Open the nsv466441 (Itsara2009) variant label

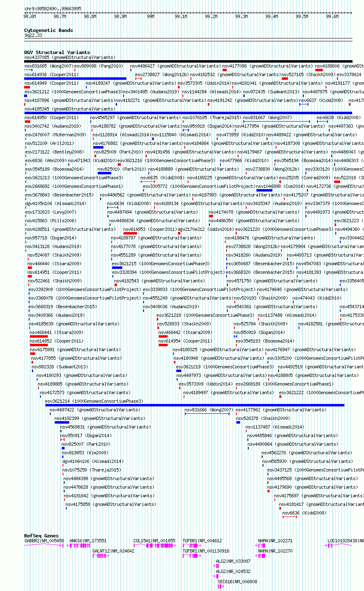tap(56, 332)
